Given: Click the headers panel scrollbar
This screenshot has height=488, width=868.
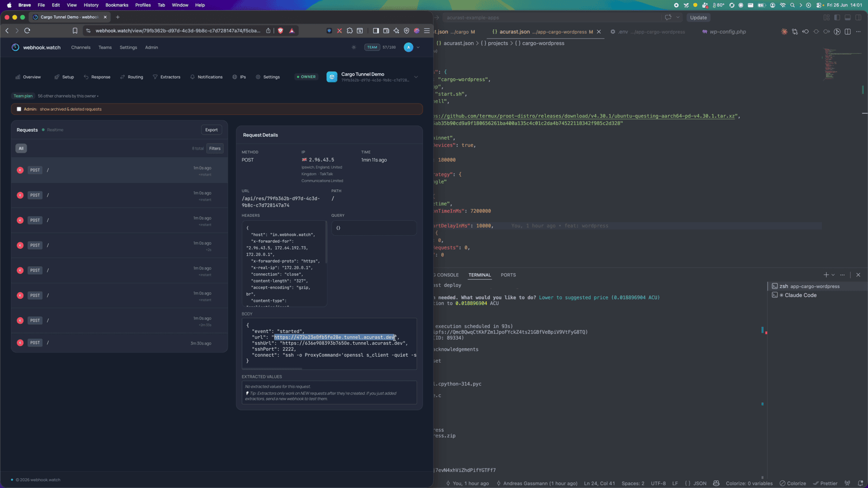Looking at the screenshot, I should pyautogui.click(x=326, y=242).
